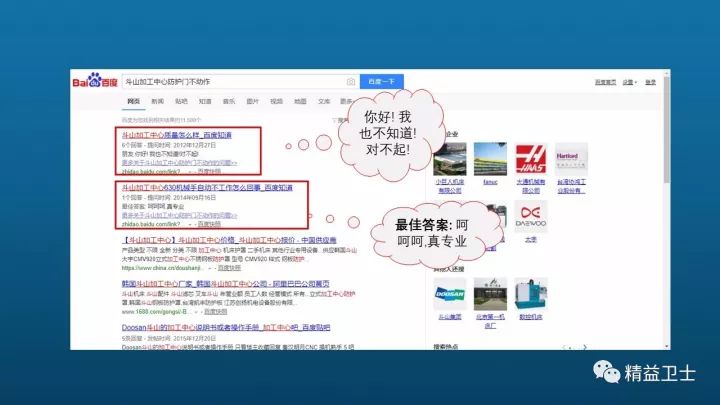Switch to the 地图 tab
The width and height of the screenshot is (720, 405).
pyautogui.click(x=300, y=101)
